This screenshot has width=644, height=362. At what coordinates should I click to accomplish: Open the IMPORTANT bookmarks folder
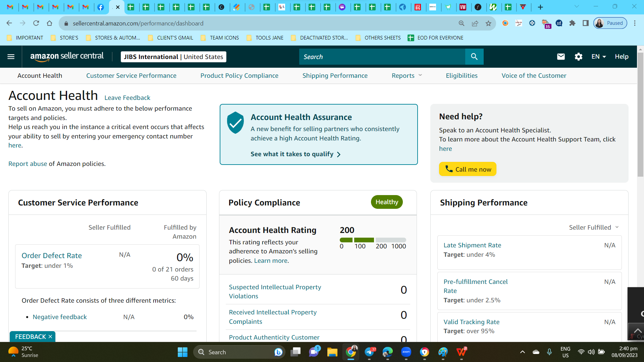pos(25,38)
